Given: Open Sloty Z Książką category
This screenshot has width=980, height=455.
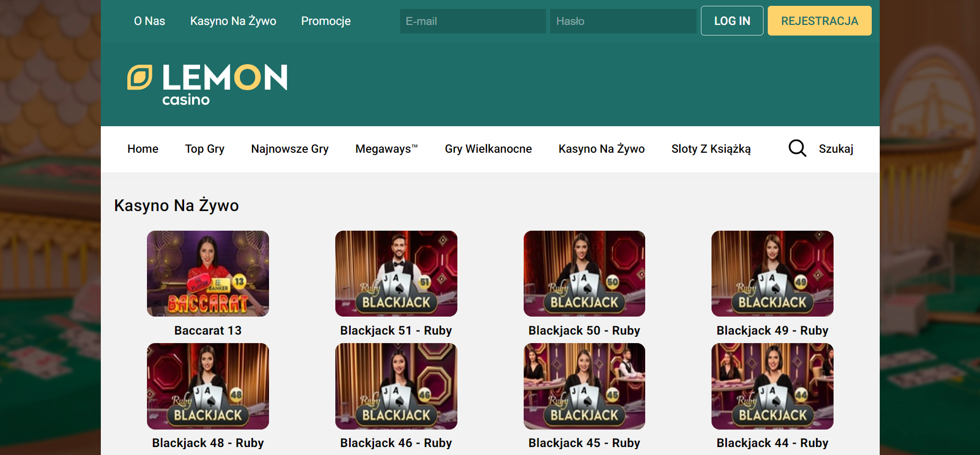Looking at the screenshot, I should pos(711,149).
